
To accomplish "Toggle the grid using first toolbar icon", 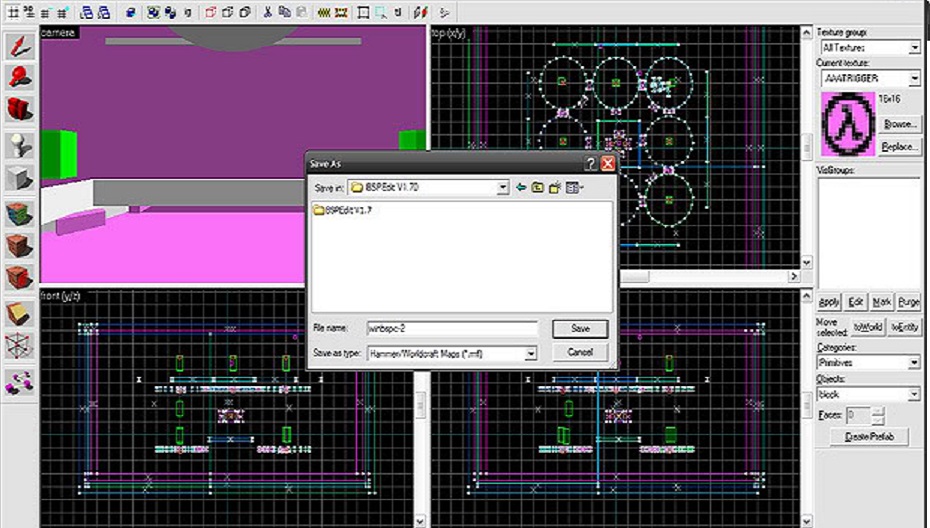I will [x=14, y=12].
